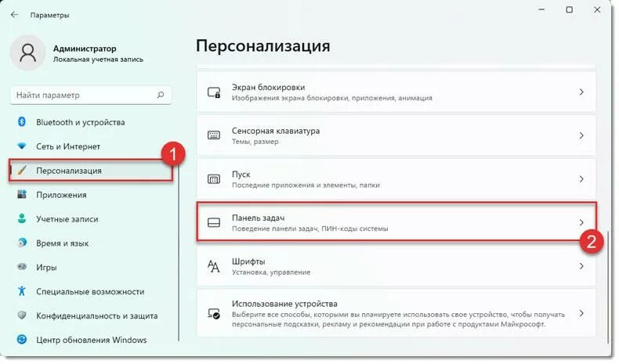Click the Пуск start menu icon

tap(214, 179)
